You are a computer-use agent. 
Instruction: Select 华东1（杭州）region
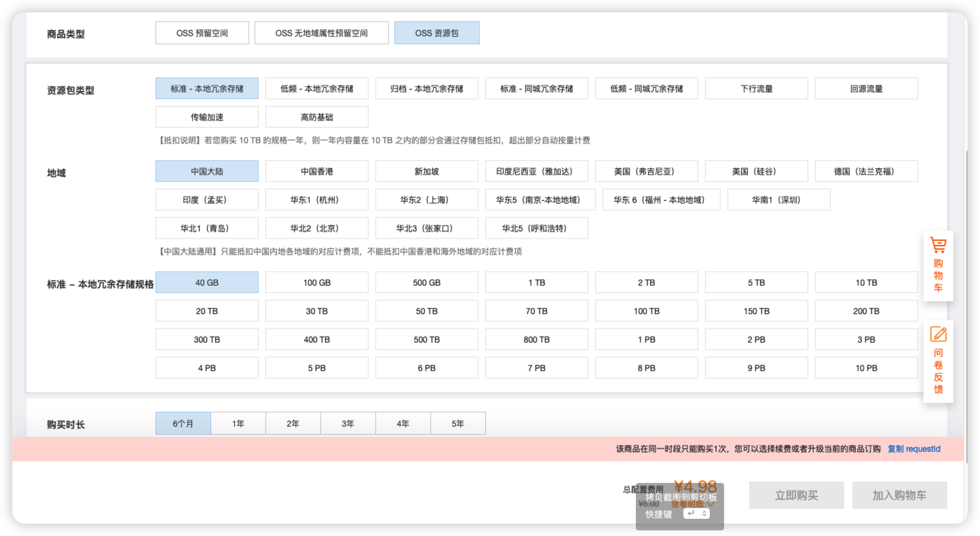pyautogui.click(x=317, y=199)
